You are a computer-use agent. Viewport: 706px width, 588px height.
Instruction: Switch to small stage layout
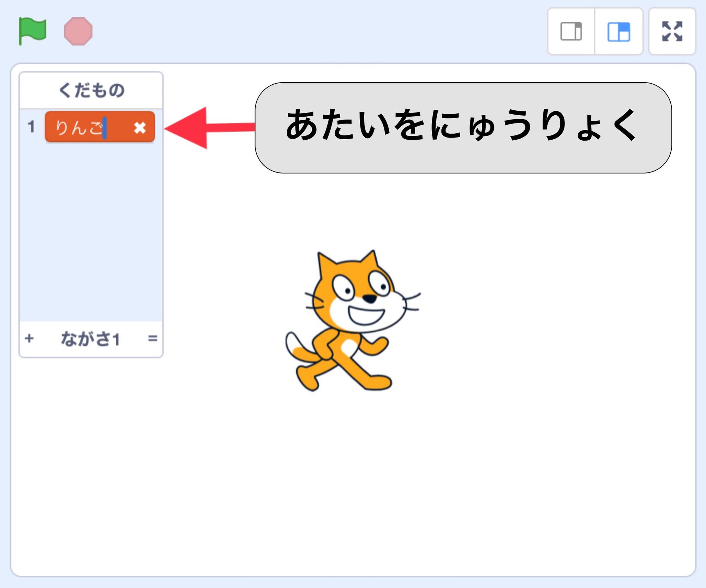coord(571,31)
